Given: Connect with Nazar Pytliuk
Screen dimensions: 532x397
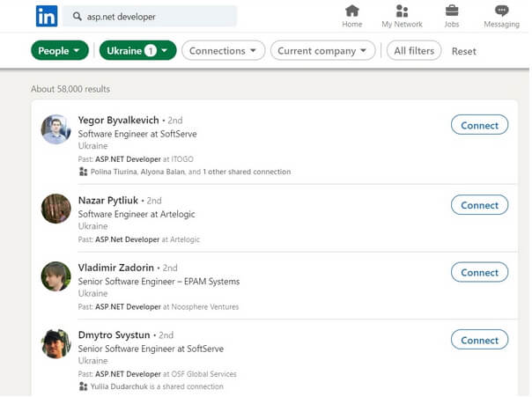Looking at the screenshot, I should point(479,205).
